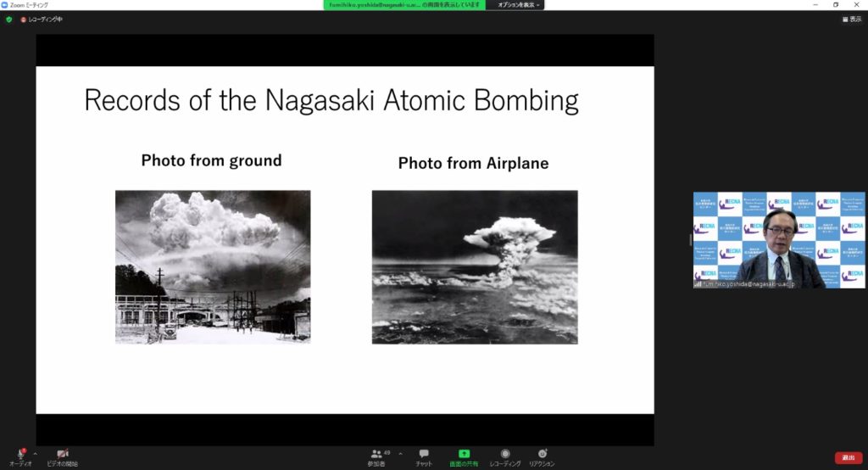The image size is (868, 470).
Task: Click the Zoom app icon in title bar
Action: point(5,5)
